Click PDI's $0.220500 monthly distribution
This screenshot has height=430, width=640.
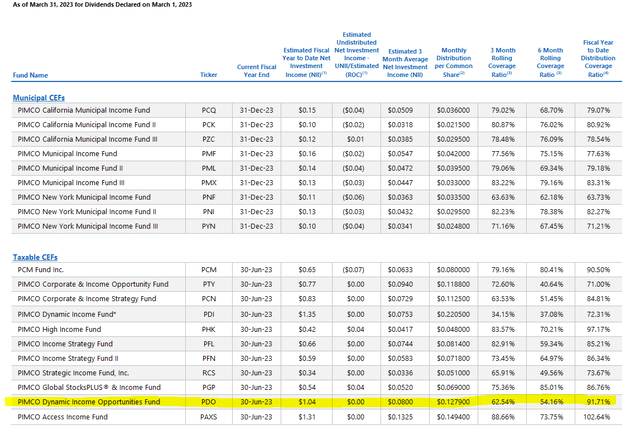click(453, 315)
